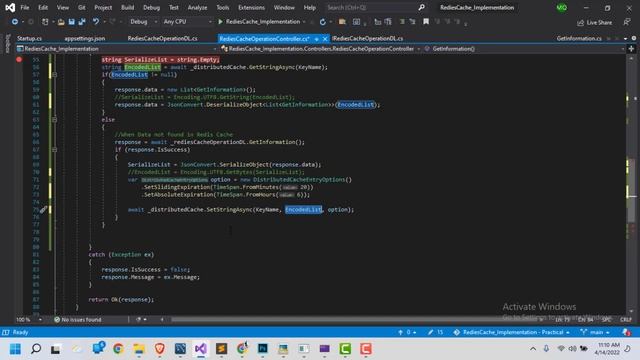
Task: Show hidden system tray icons
Action: tap(533, 349)
